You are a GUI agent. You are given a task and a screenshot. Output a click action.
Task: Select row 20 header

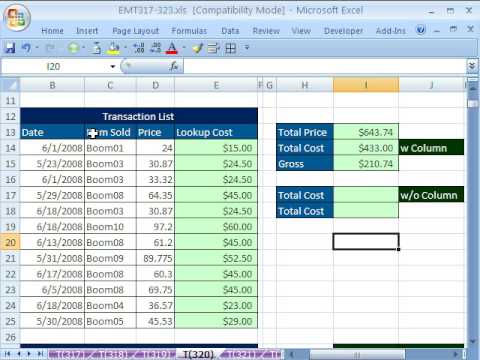(10, 242)
